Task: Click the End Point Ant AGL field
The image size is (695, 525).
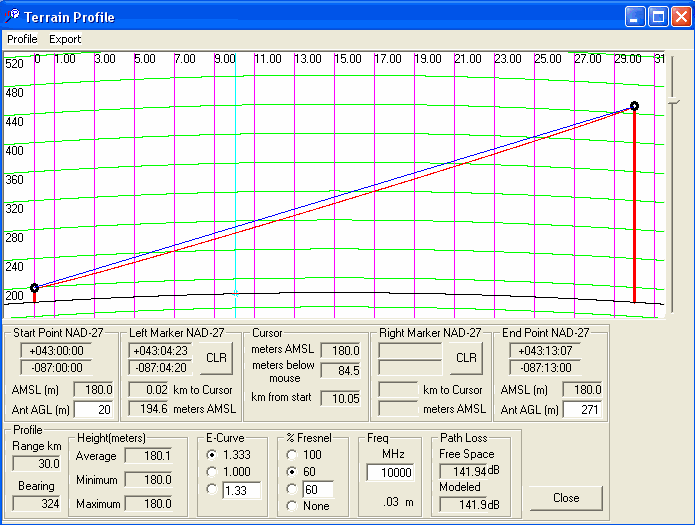Action: pyautogui.click(x=582, y=409)
